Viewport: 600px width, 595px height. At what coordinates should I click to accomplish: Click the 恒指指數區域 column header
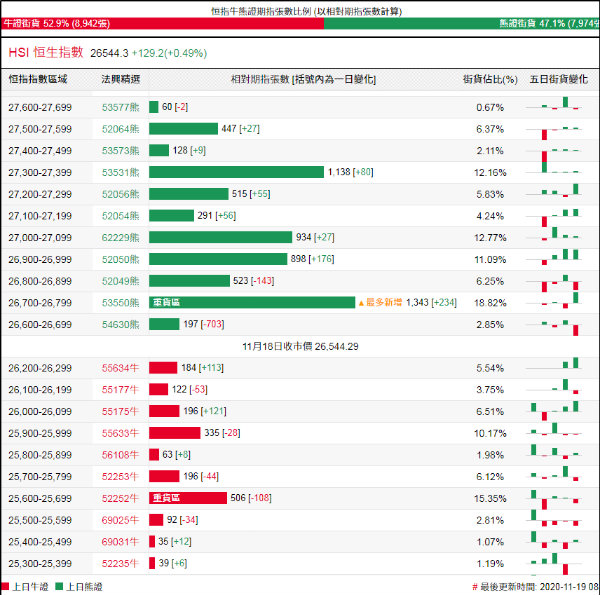coord(38,79)
